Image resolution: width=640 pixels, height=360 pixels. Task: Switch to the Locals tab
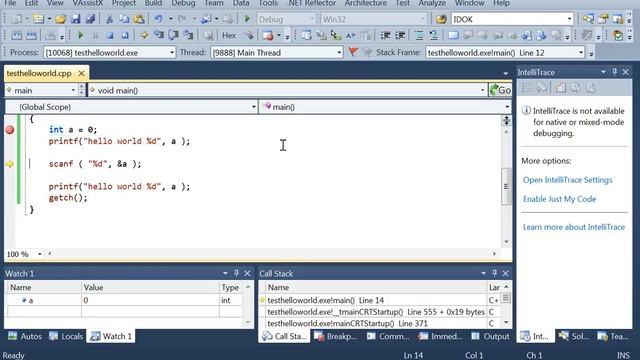click(x=66, y=336)
